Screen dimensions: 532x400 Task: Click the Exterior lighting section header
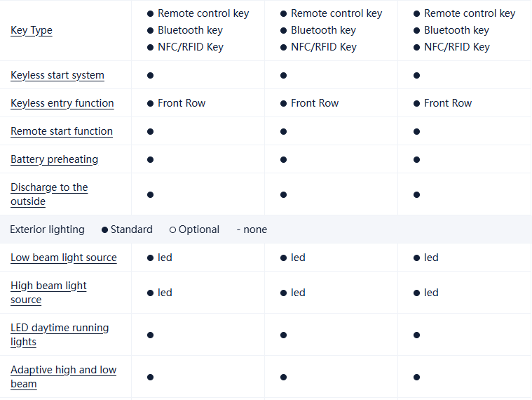[47, 229]
